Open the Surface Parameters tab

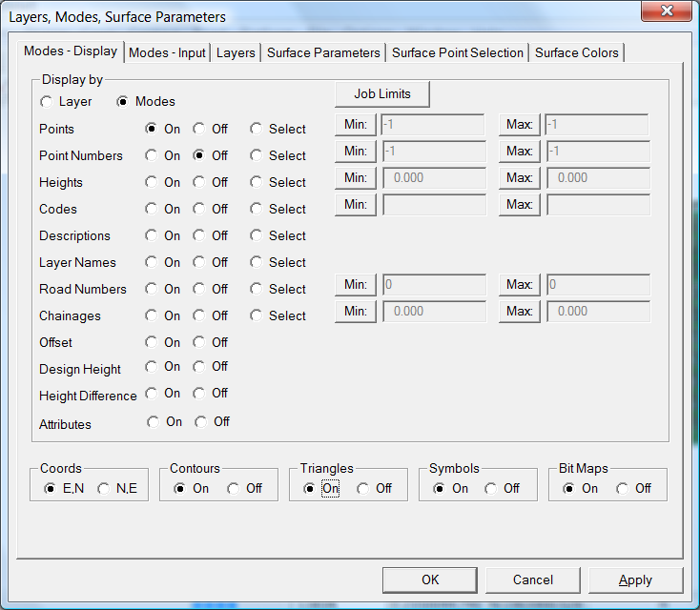323,52
